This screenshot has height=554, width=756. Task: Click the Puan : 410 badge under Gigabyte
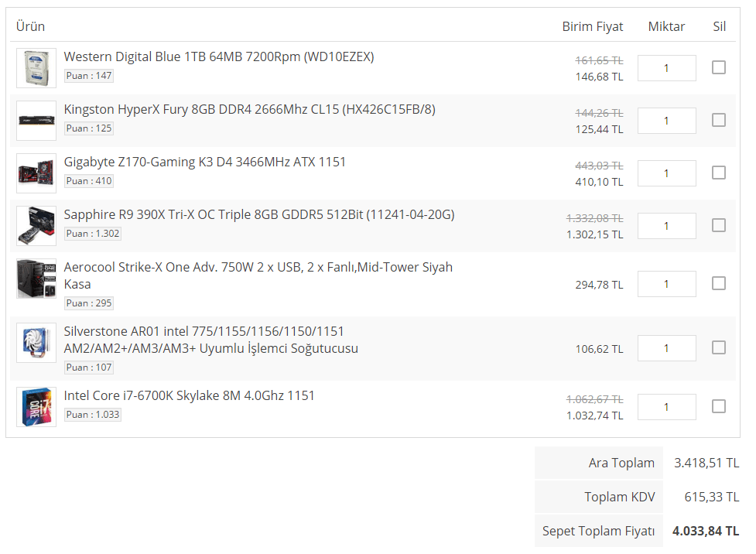coord(89,181)
